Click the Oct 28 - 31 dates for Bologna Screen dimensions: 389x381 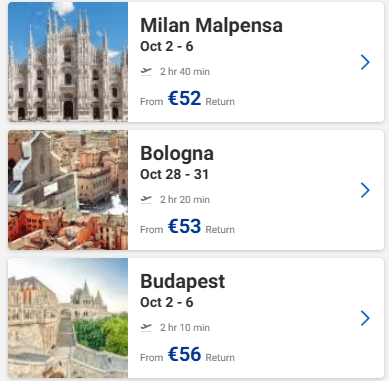pyautogui.click(x=174, y=174)
